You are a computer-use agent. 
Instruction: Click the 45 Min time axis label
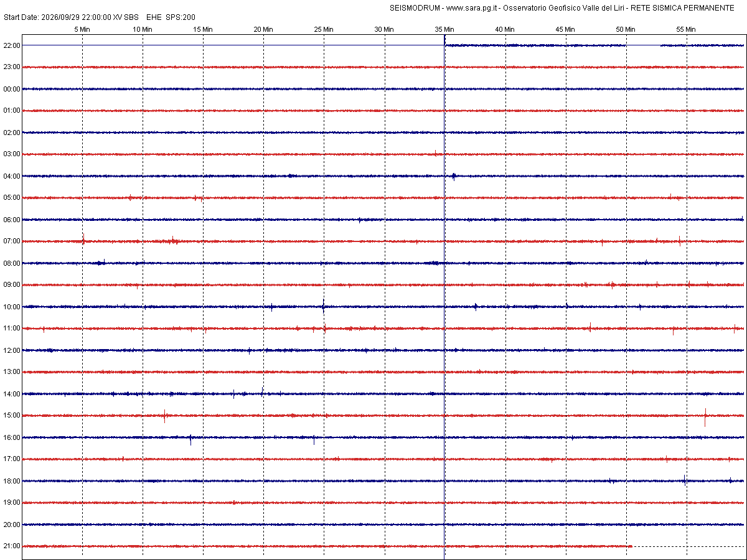click(565, 29)
